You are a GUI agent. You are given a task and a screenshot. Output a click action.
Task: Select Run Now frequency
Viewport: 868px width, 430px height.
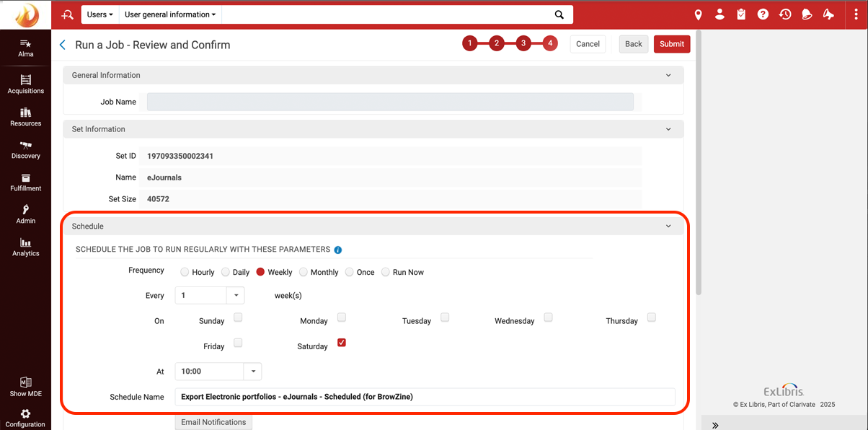tap(386, 272)
